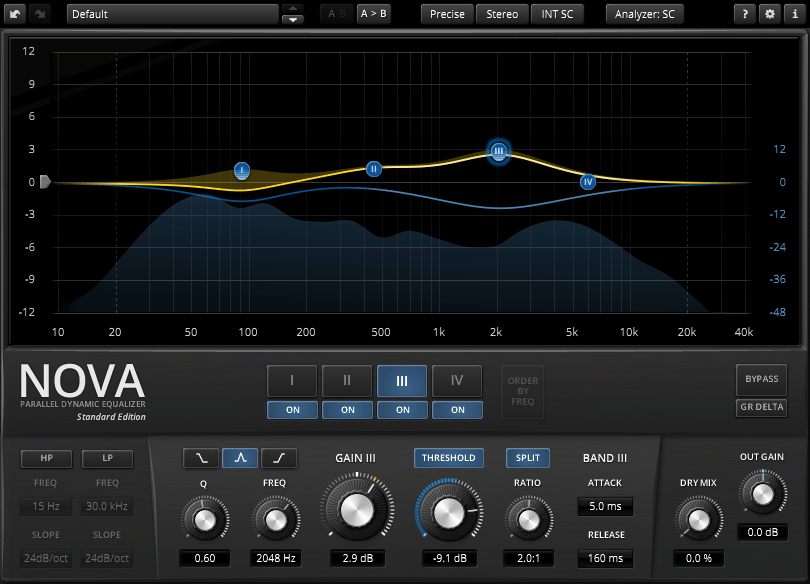Open the help question mark icon
Viewport: 810px width, 584px height.
tap(745, 14)
